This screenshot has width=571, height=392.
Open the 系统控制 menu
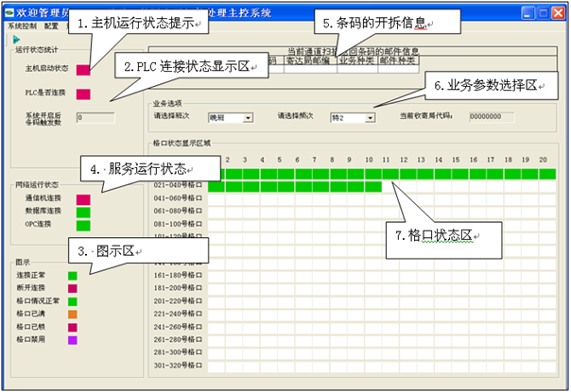pos(22,26)
